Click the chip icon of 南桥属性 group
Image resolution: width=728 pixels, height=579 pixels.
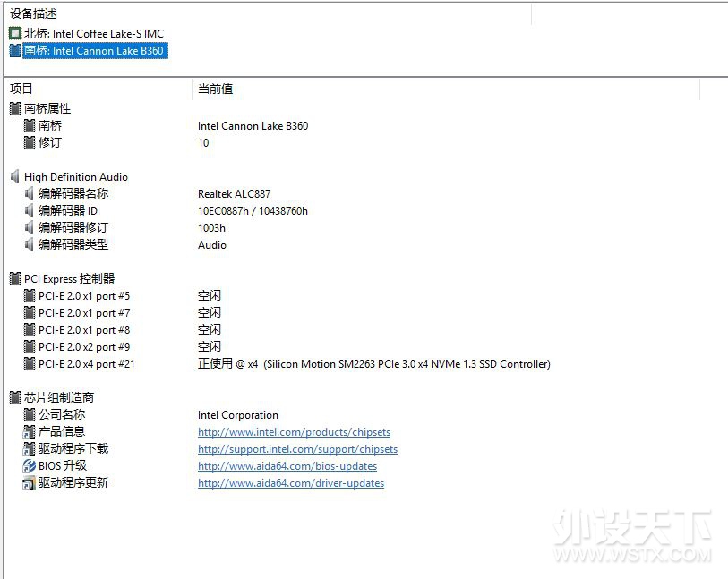15,108
